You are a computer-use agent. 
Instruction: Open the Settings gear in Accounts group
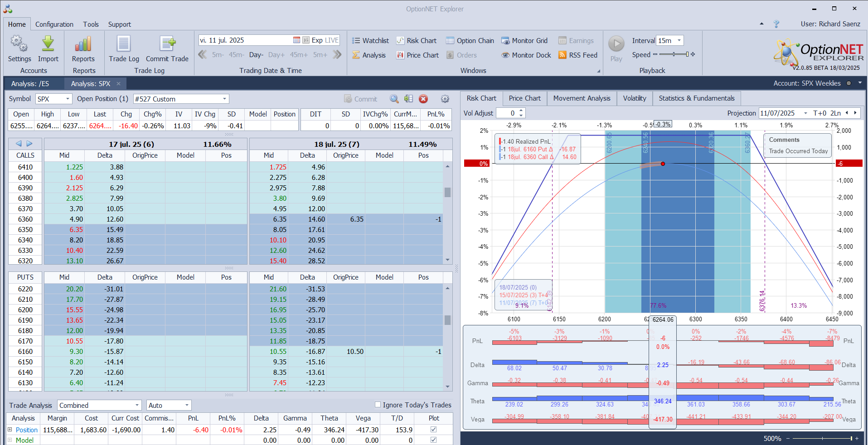click(19, 44)
